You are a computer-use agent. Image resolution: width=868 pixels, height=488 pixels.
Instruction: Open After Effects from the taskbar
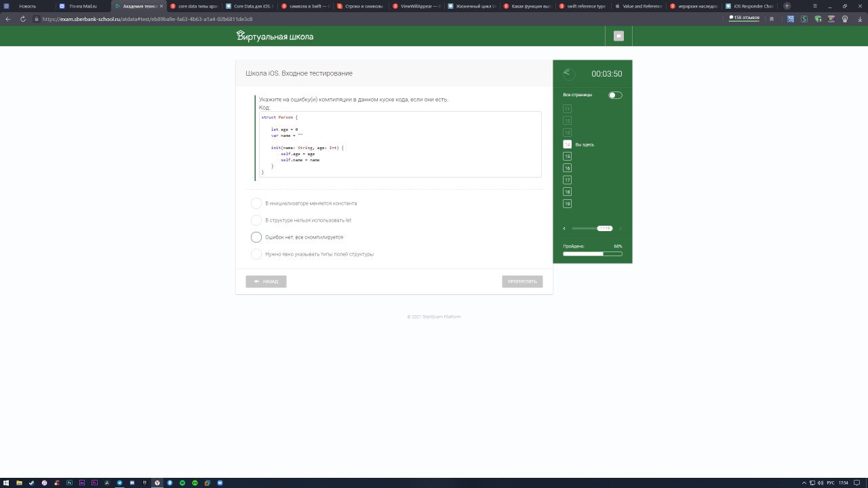click(82, 483)
